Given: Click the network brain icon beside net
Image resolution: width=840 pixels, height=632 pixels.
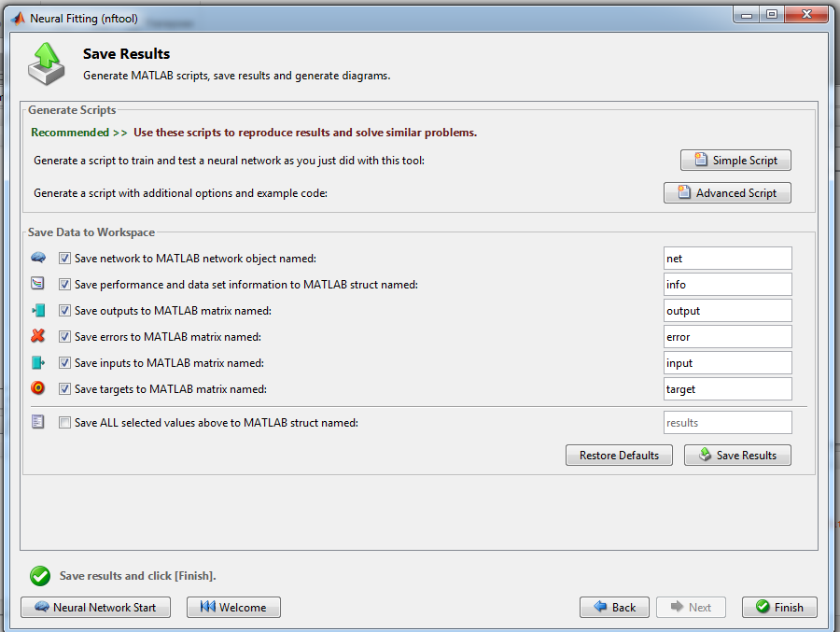Looking at the screenshot, I should click(x=38, y=258).
